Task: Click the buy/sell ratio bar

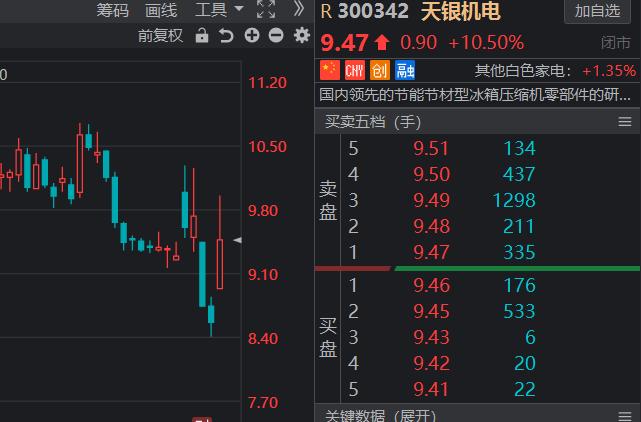Action: point(477,269)
